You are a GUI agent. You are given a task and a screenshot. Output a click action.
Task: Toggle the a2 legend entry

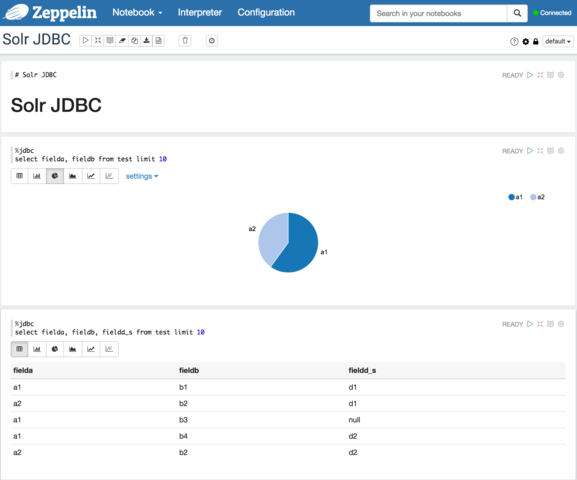click(x=537, y=197)
